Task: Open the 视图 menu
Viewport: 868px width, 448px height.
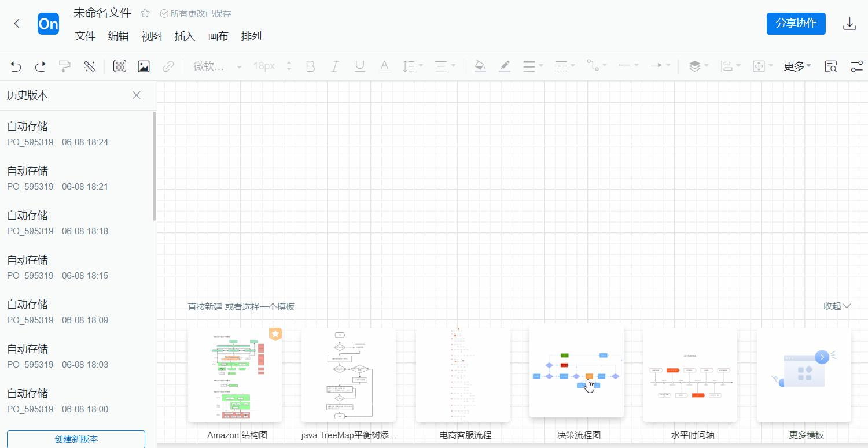Action: click(x=152, y=36)
